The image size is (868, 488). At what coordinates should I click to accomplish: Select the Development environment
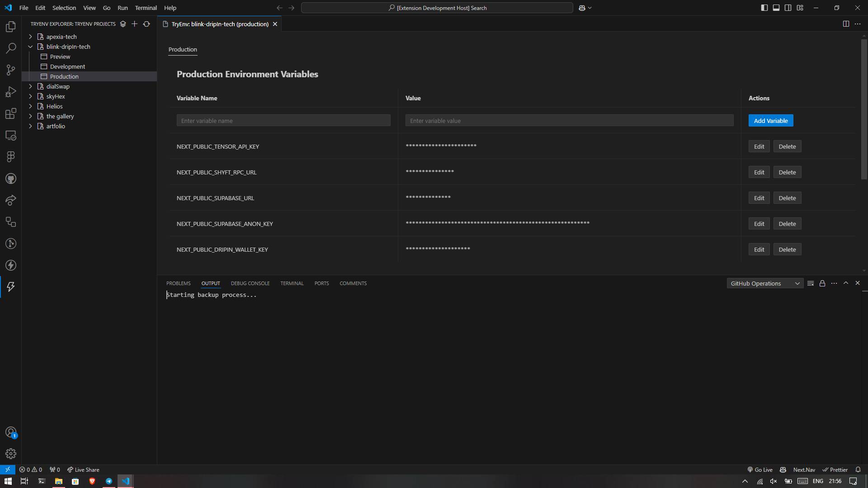[67, 66]
